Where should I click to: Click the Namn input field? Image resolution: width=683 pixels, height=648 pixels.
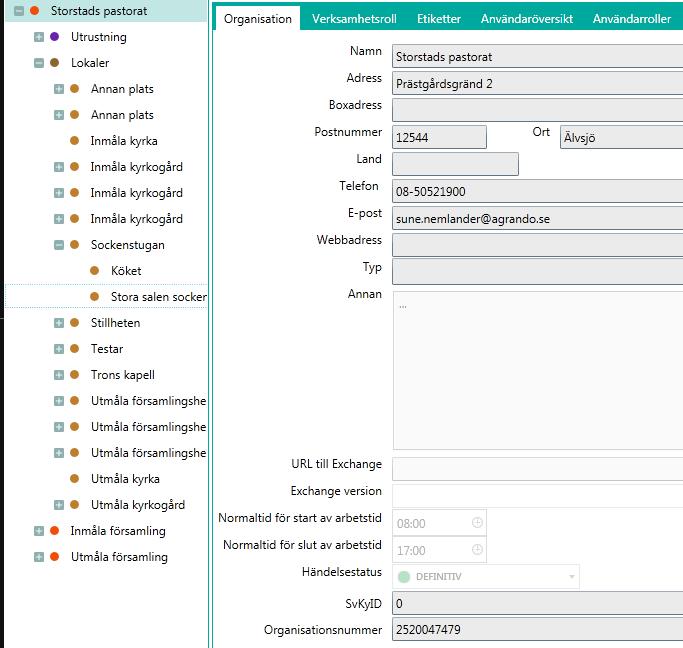538,57
